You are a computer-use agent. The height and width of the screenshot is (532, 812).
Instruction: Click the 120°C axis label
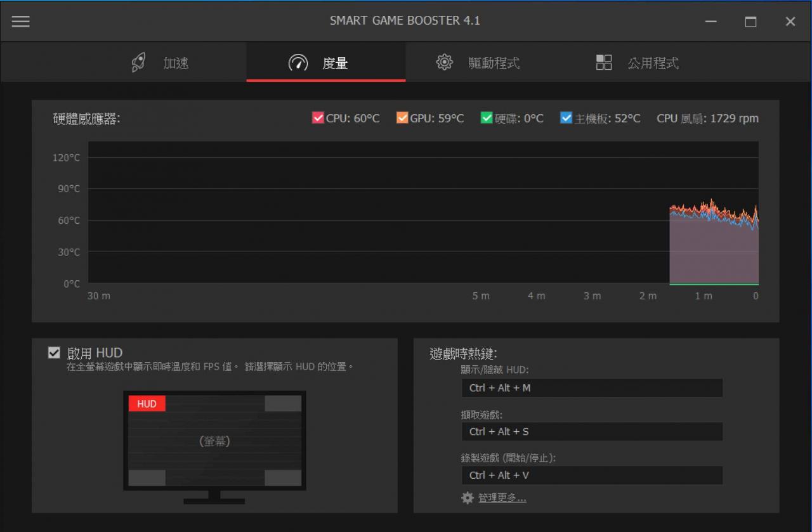(x=66, y=157)
